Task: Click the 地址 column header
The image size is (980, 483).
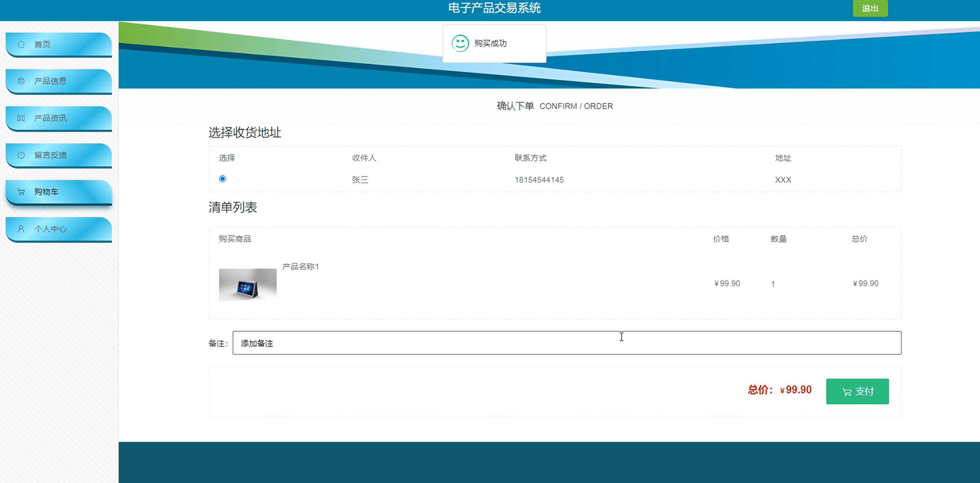Action: point(783,158)
